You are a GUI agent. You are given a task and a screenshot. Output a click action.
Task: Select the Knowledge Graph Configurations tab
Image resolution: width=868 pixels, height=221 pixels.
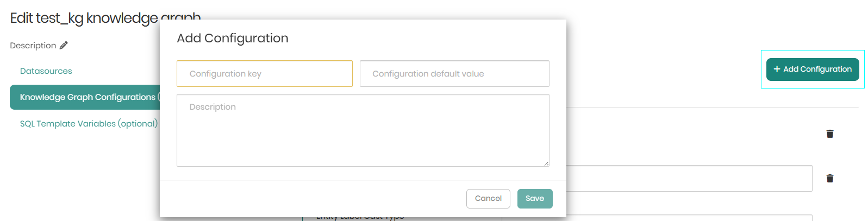pos(87,97)
